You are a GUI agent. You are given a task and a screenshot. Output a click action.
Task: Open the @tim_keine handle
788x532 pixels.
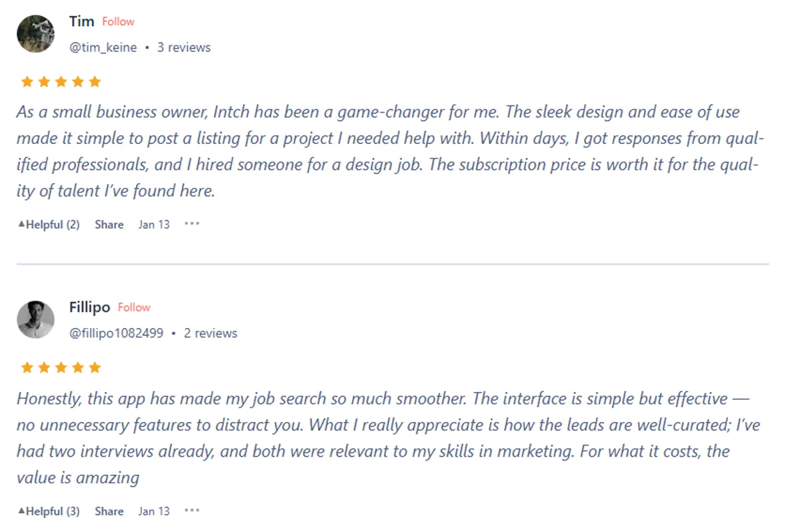click(x=103, y=47)
